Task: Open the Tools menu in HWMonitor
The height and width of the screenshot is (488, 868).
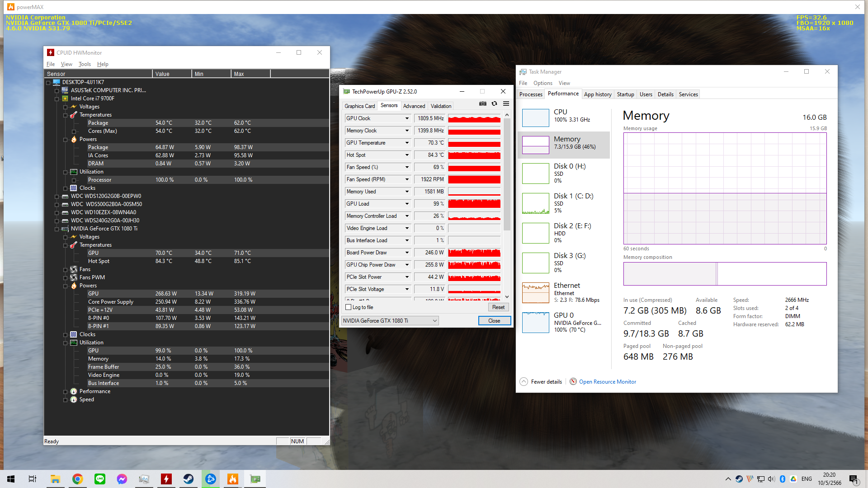Action: 85,64
